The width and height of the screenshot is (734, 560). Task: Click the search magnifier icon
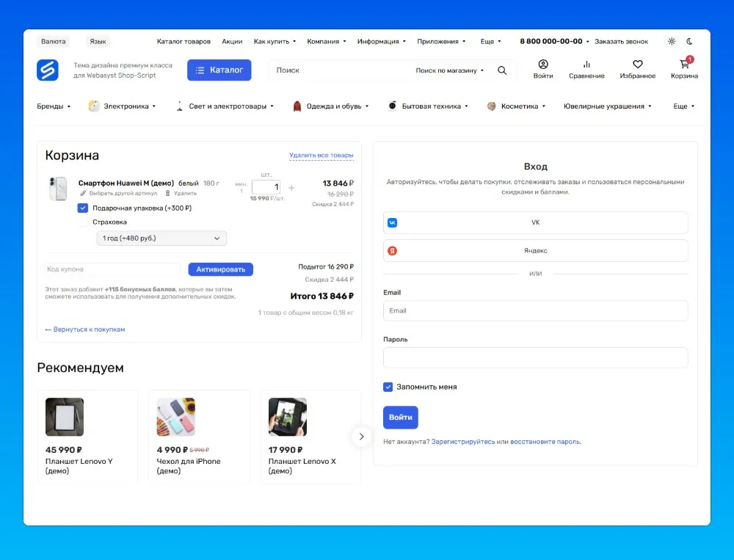click(502, 70)
